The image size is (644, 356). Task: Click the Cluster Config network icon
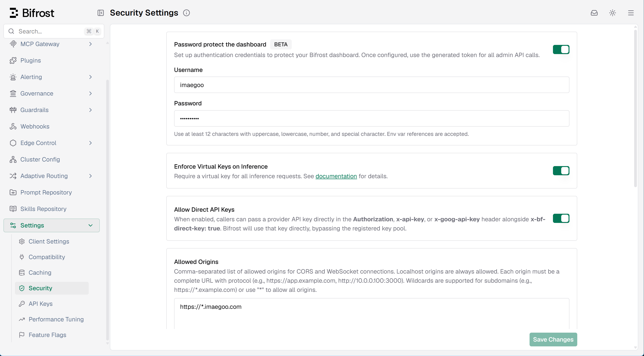click(x=13, y=159)
